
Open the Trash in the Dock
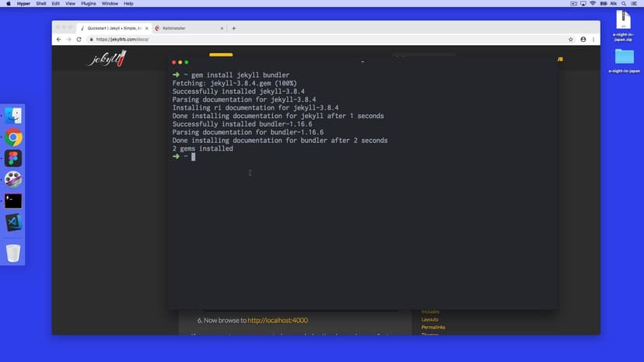(x=13, y=252)
